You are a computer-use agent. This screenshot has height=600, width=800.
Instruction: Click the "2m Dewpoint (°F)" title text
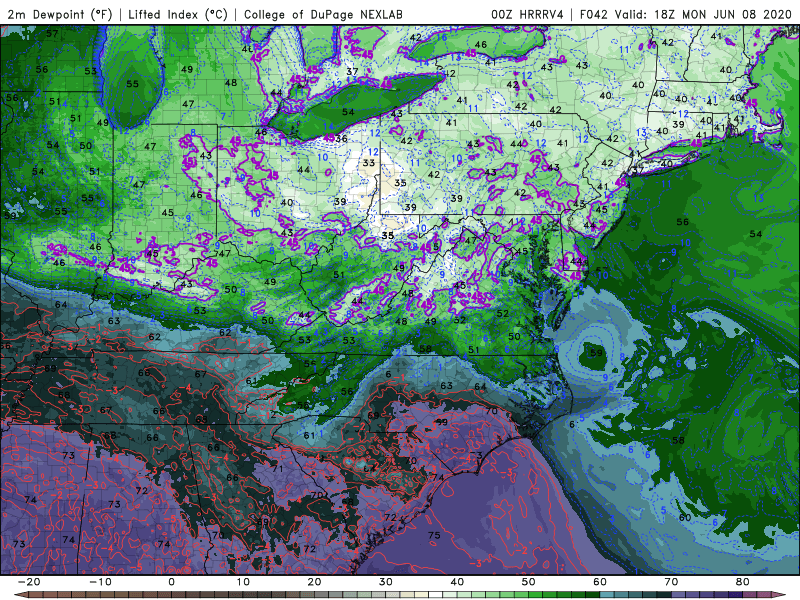click(60, 15)
